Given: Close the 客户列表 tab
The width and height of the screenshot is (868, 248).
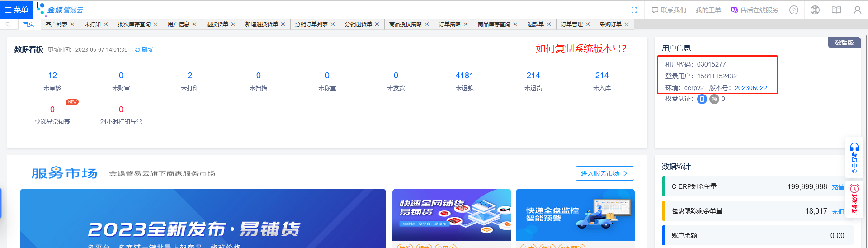Looking at the screenshot, I should 72,24.
